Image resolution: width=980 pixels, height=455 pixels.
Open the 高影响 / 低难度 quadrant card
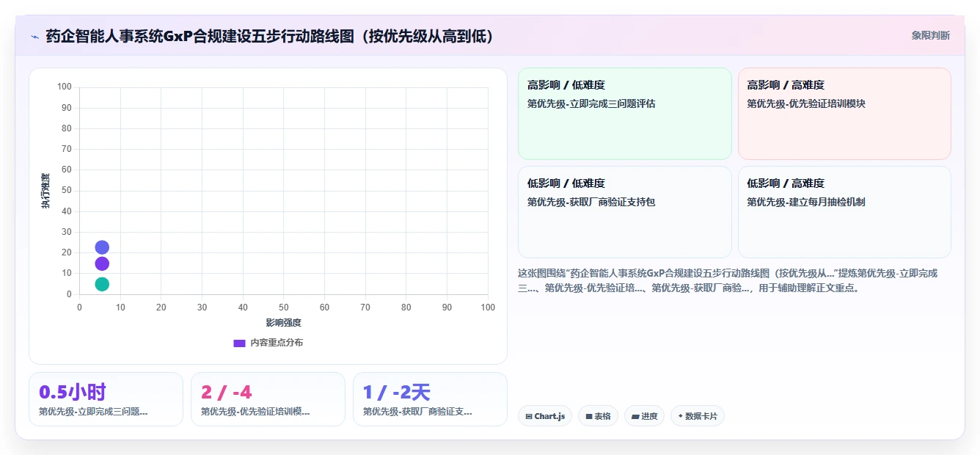click(x=625, y=114)
